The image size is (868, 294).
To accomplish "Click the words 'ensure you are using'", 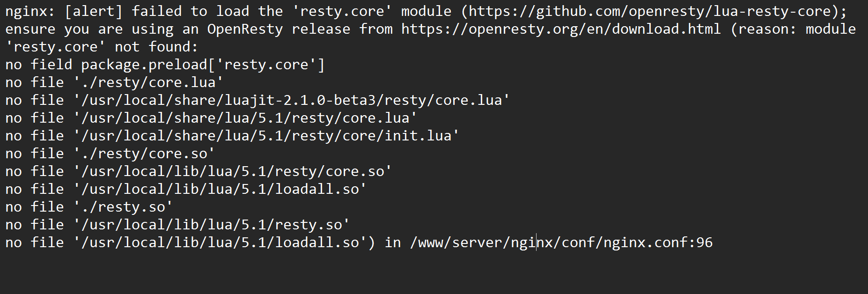I will click(x=89, y=29).
